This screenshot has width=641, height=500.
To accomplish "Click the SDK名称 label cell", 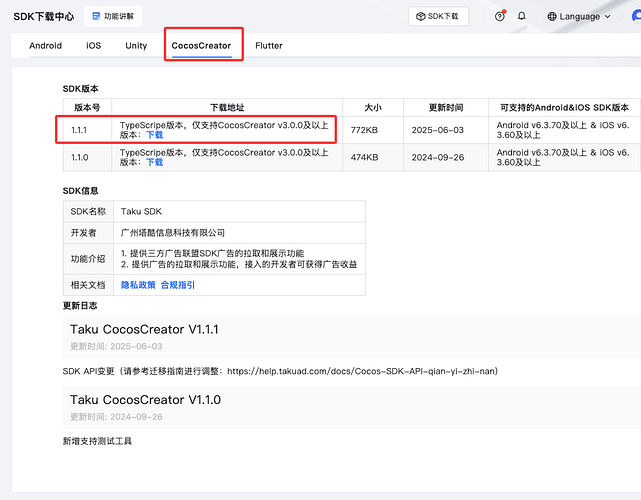I will point(88,211).
